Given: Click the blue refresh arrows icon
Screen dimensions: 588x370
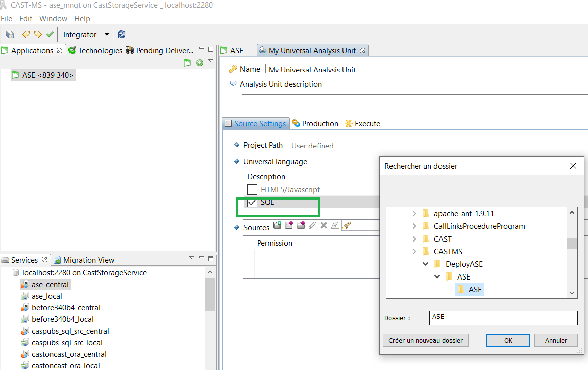Looking at the screenshot, I should tap(121, 35).
